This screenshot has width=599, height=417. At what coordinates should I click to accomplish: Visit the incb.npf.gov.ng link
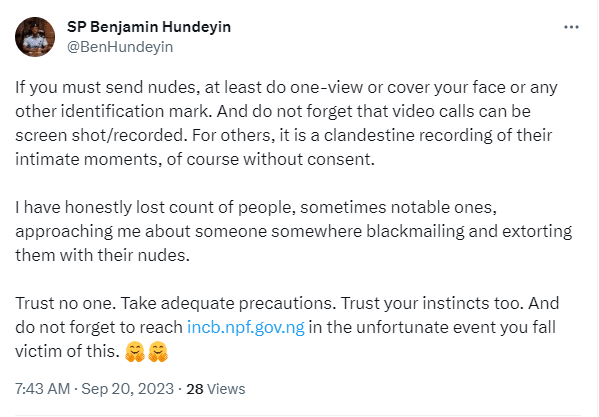tap(246, 327)
